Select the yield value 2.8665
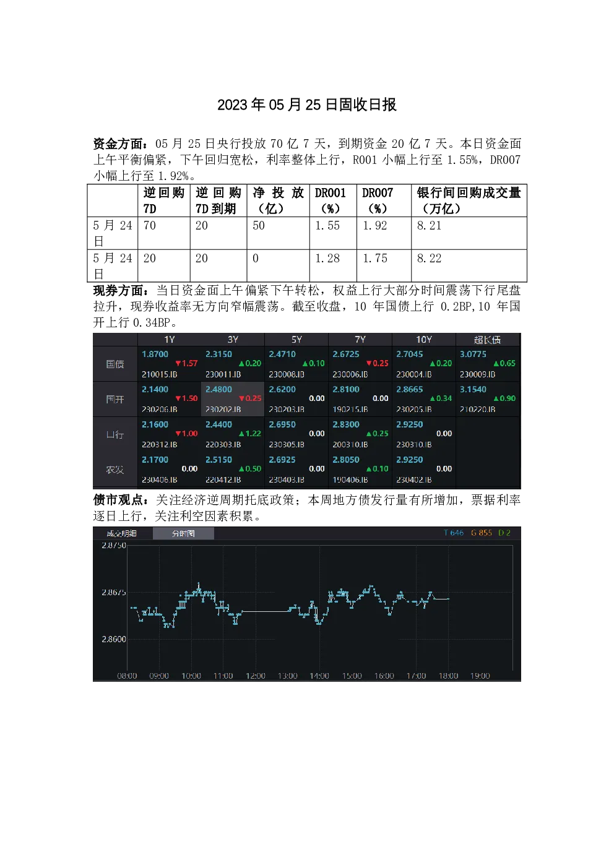The width and height of the screenshot is (614, 868). coord(410,390)
